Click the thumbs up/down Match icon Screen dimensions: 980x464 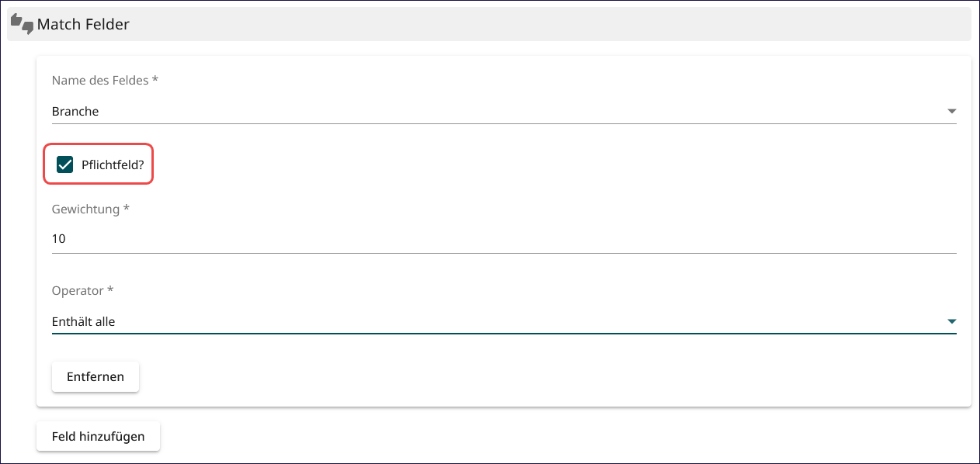23,24
